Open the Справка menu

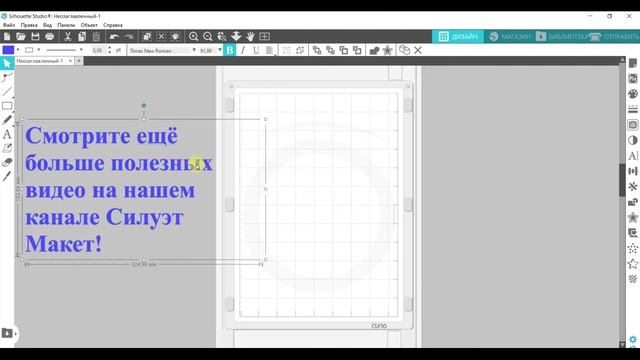(113, 25)
